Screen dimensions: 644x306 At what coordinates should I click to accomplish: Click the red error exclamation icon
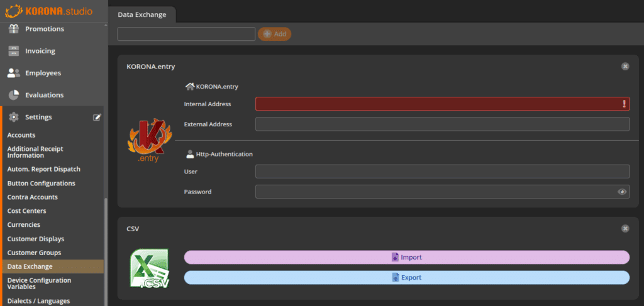pos(624,104)
